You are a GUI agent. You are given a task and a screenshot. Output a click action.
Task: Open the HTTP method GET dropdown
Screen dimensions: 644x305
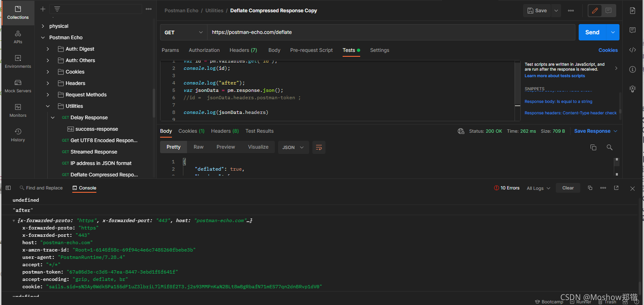pyautogui.click(x=183, y=32)
